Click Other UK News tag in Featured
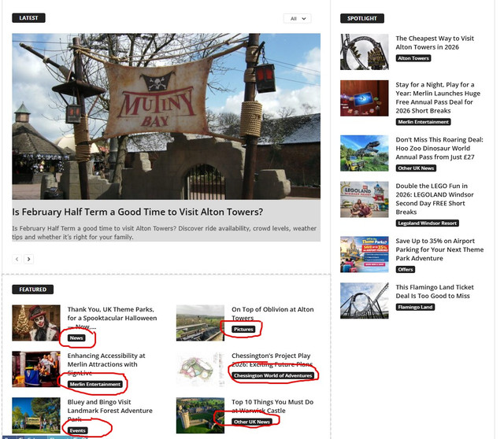This screenshot has width=504, height=439. [x=252, y=422]
